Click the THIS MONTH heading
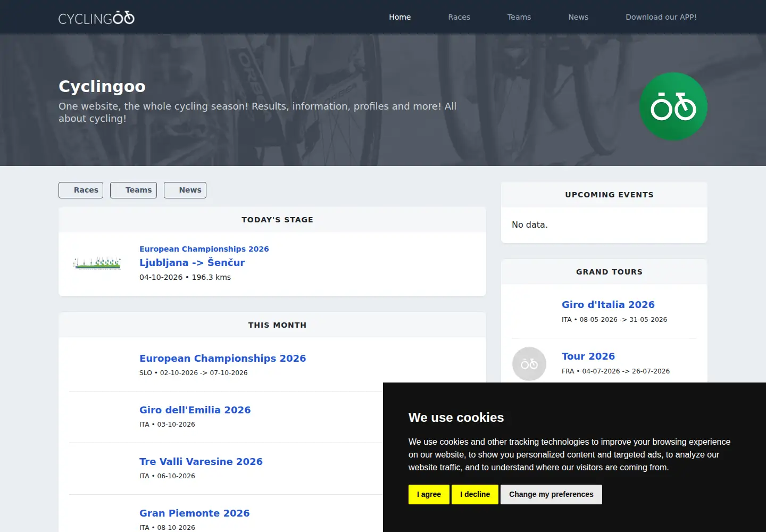This screenshot has width=766, height=532. pyautogui.click(x=278, y=325)
